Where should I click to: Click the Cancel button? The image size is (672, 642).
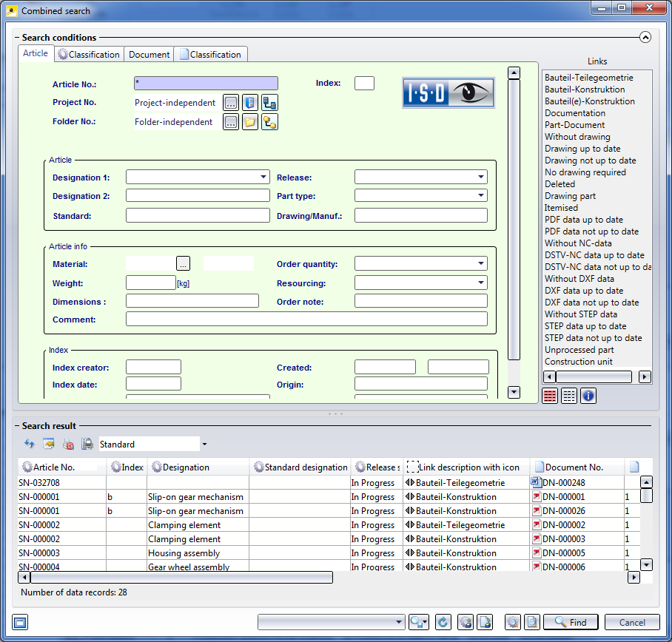click(631, 622)
